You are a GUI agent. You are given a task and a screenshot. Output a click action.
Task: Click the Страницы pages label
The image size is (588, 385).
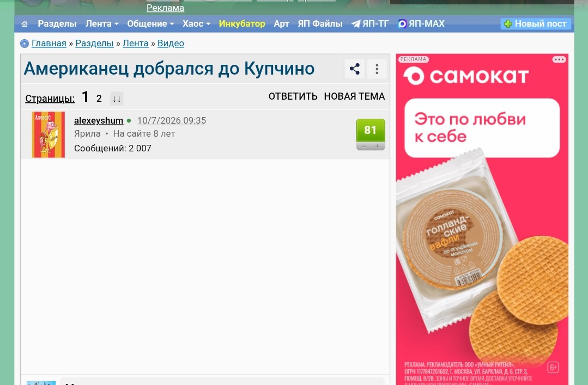(x=50, y=99)
